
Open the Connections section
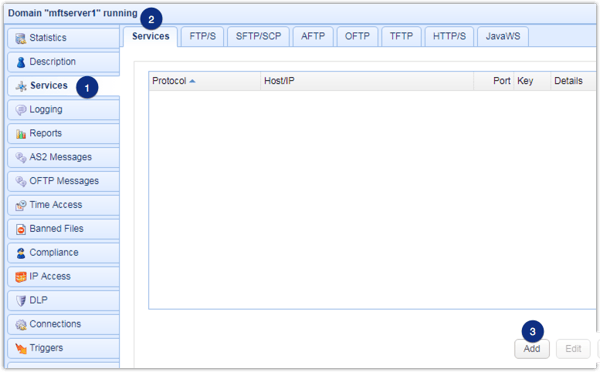point(63,324)
